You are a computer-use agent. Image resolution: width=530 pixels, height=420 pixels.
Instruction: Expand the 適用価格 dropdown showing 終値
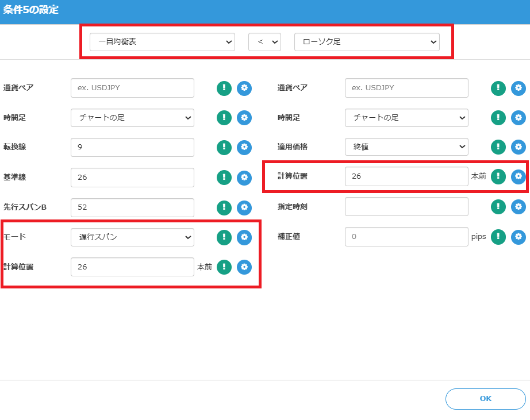(x=406, y=147)
